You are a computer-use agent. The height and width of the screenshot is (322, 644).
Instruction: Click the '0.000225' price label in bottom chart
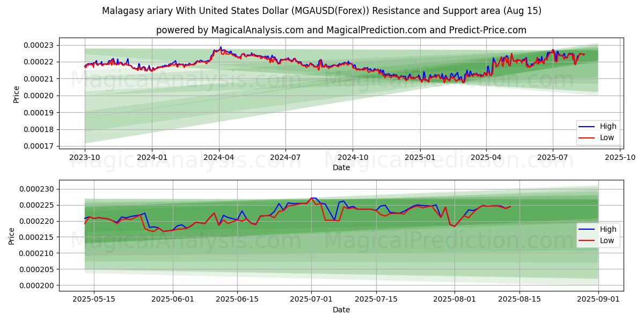(x=37, y=205)
